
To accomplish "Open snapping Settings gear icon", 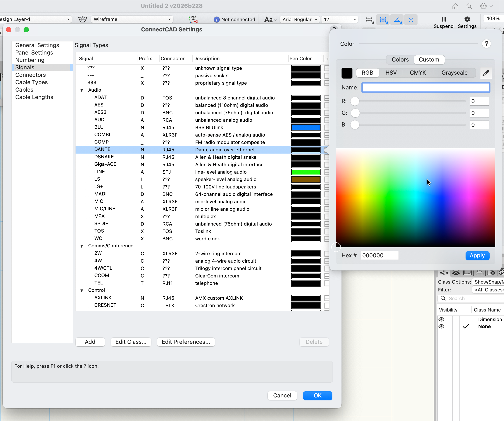I will 467,19.
